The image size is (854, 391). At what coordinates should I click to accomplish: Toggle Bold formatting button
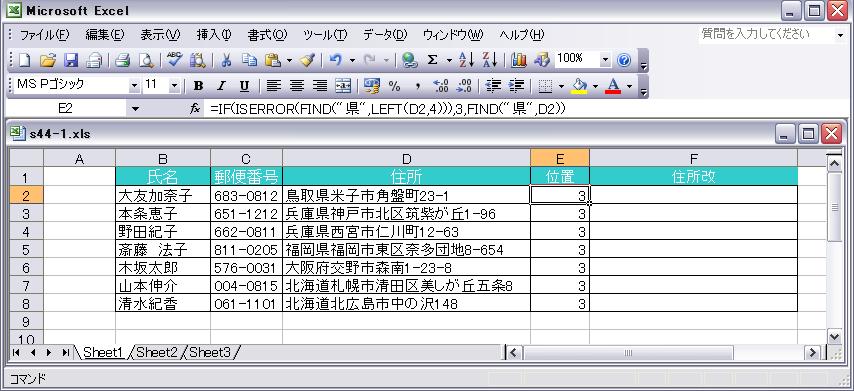(198, 85)
